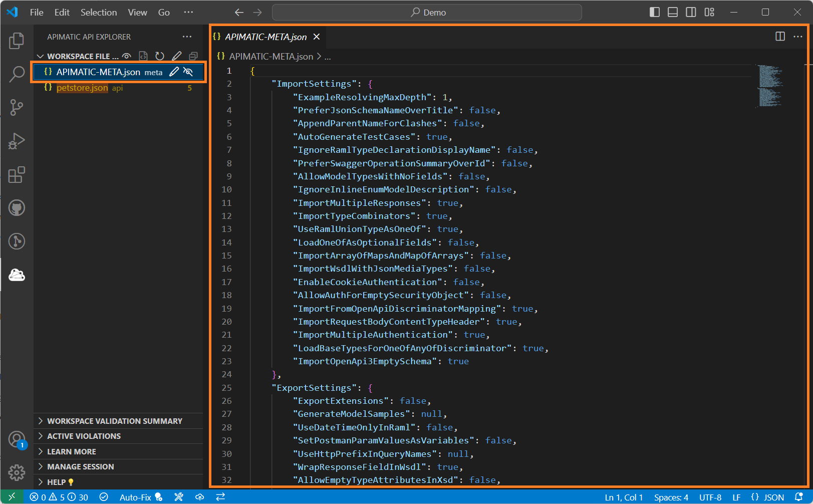Select the APIMATIC-META.json editor tab
This screenshot has width=813, height=504.
pyautogui.click(x=268, y=37)
